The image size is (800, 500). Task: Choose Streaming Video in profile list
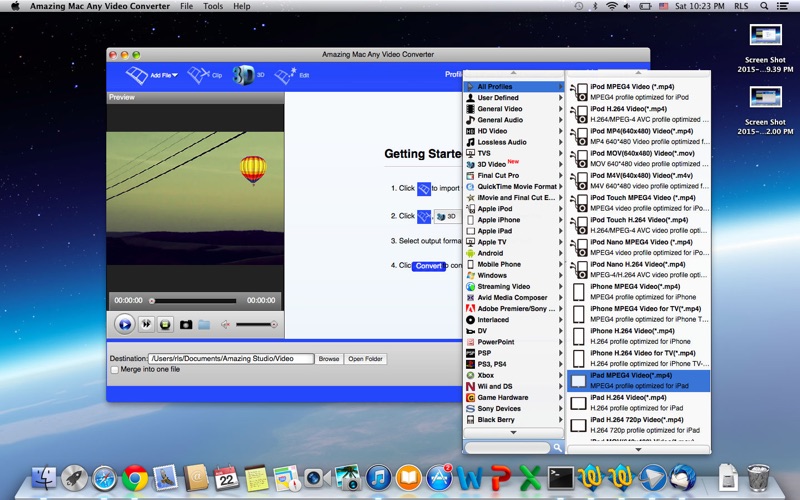click(514, 287)
